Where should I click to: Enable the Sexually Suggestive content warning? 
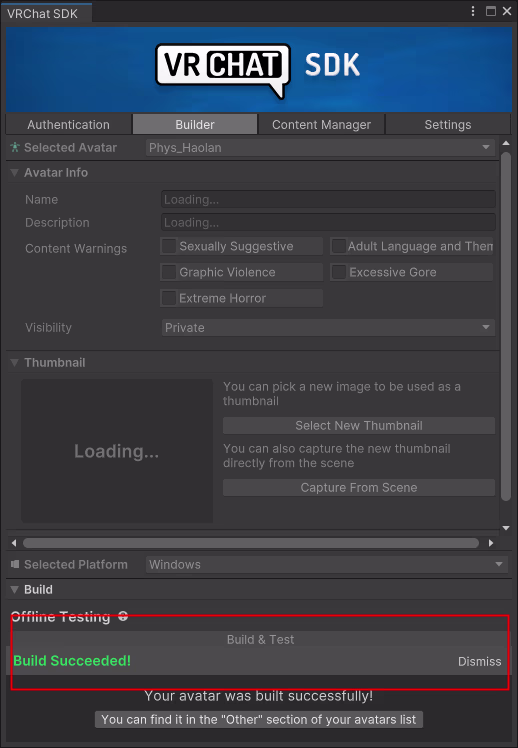click(169, 246)
